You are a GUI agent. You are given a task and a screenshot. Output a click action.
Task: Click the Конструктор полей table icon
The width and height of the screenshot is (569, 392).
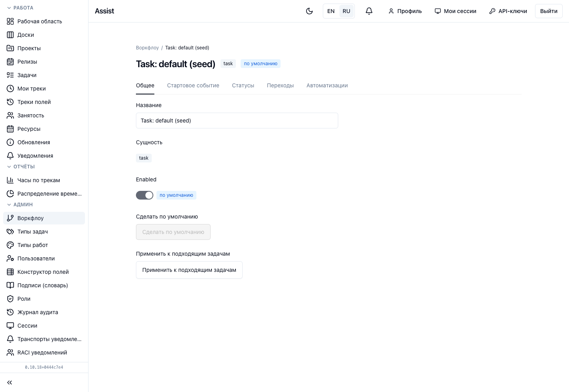tap(10, 272)
